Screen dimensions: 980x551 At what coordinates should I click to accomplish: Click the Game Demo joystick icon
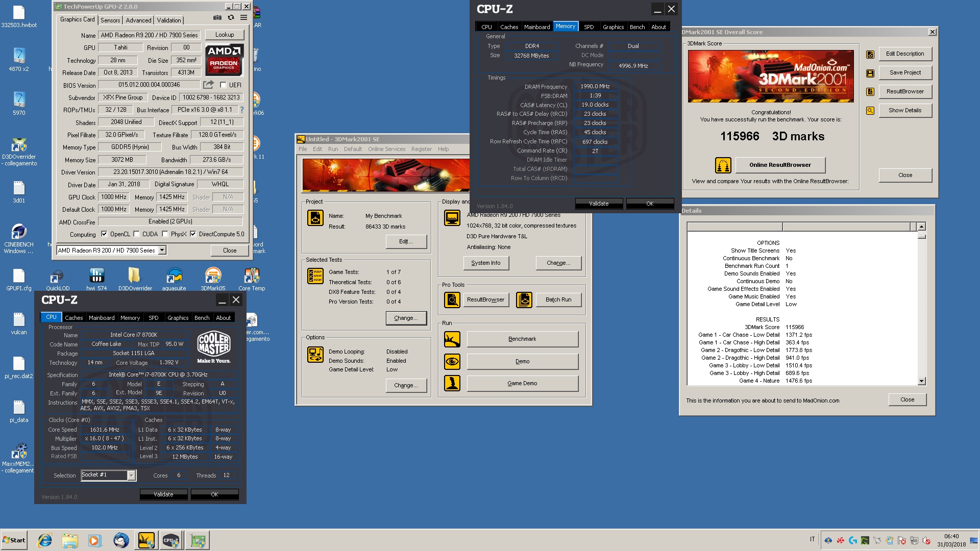coord(452,383)
